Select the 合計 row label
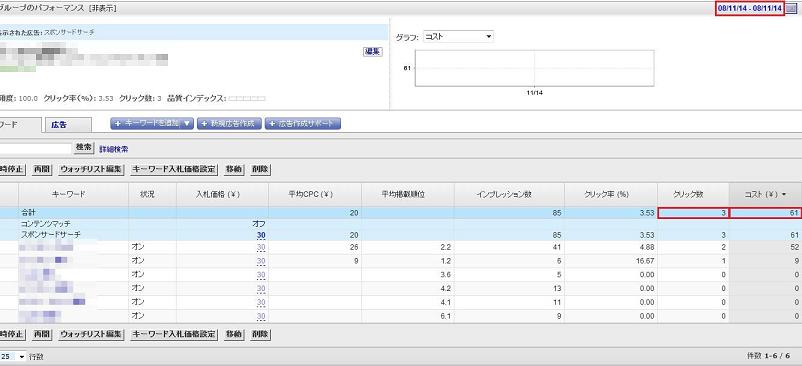This screenshot has height=366, width=802. click(x=29, y=213)
